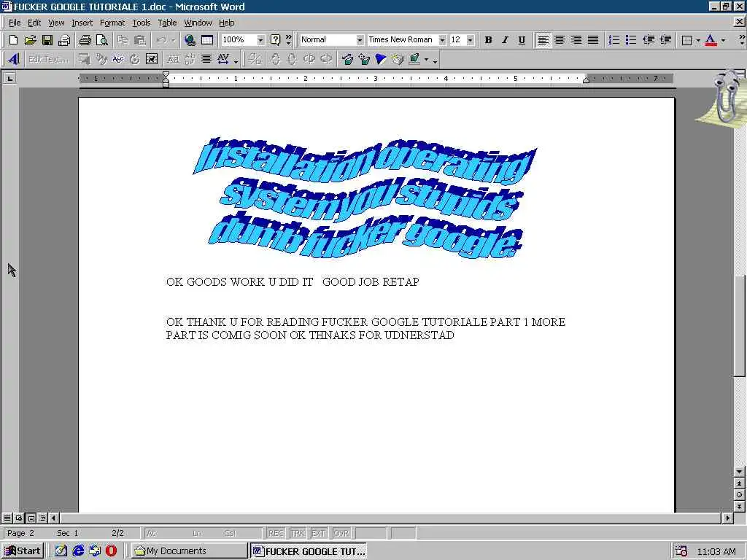Save the document with the floppy icon
Image resolution: width=747 pixels, height=560 pixels.
pos(47,40)
